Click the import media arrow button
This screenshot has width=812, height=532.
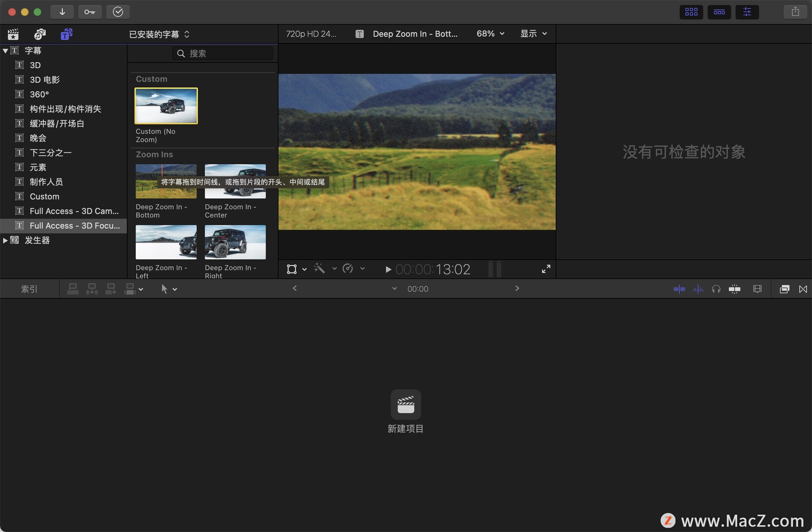click(x=62, y=12)
